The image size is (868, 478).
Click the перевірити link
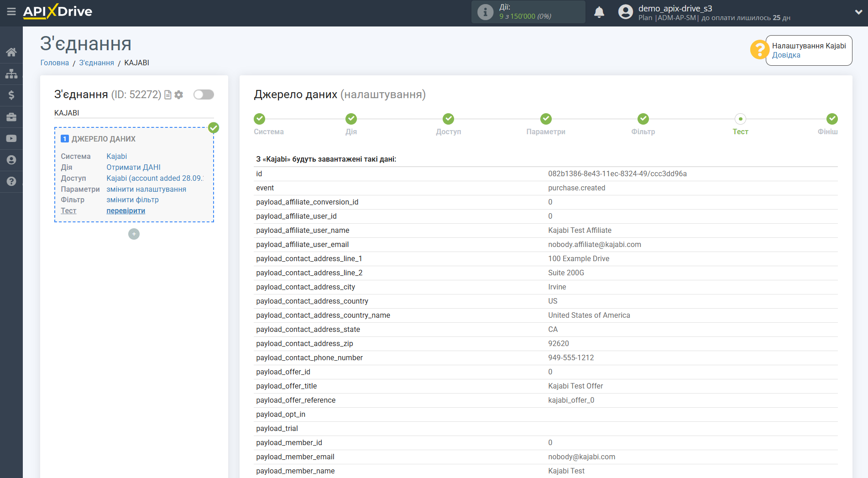[x=125, y=210]
